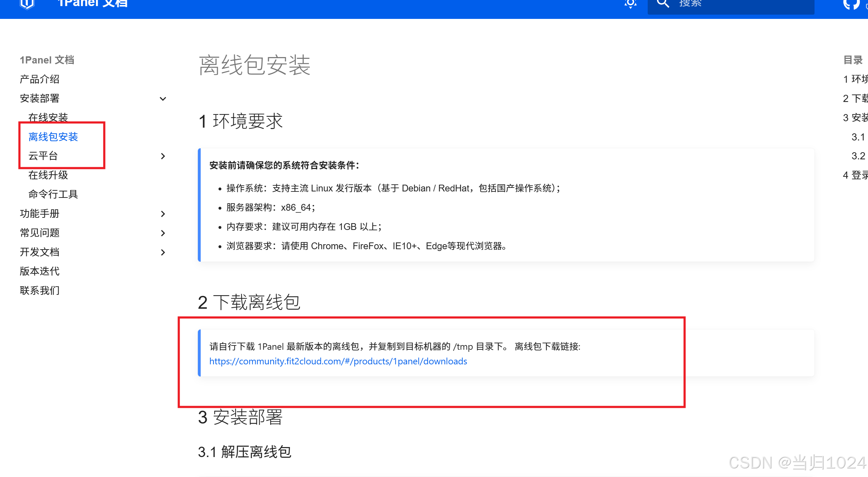Click the 离线包安装 page heading

(255, 65)
